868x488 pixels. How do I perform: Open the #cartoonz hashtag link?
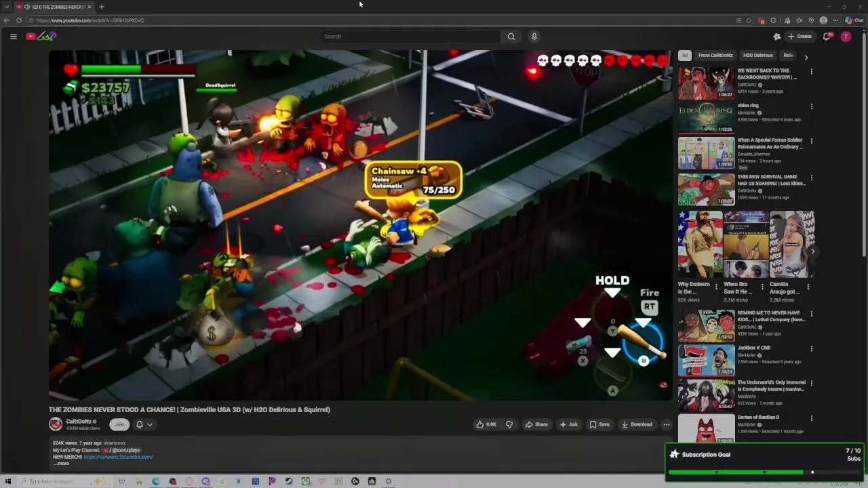[x=115, y=443]
